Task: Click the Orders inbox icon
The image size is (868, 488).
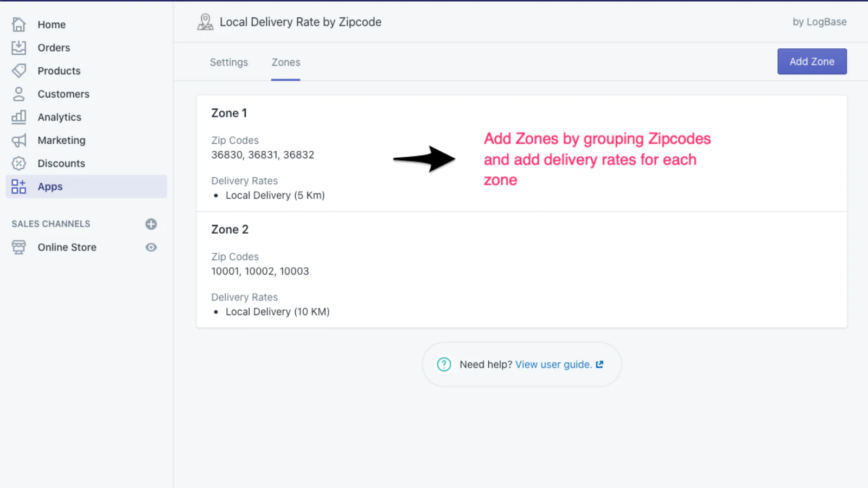Action: coord(19,48)
